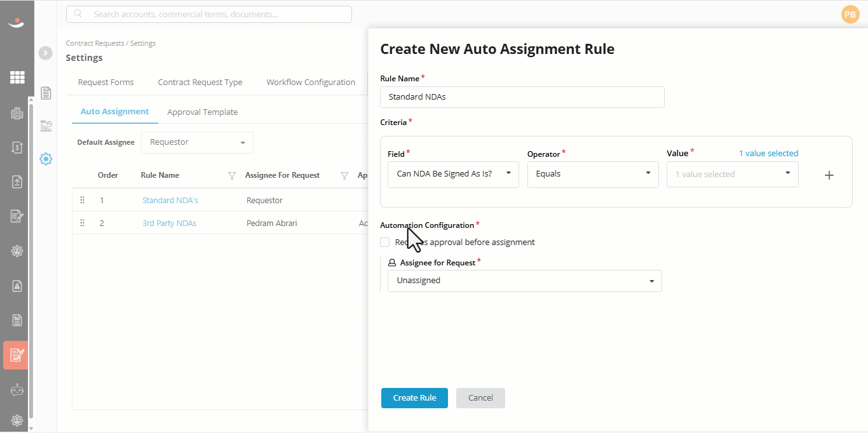
Task: Open the text document icon in grey sidebar
Action: (x=17, y=320)
